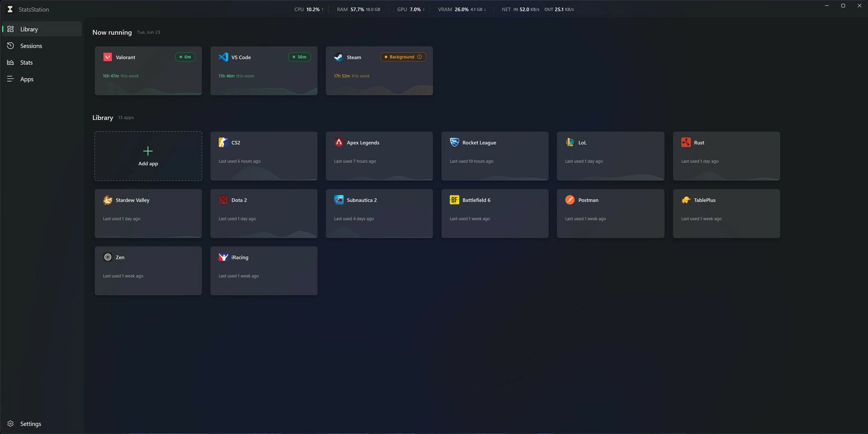Open the Rocket League card title
Image resolution: width=868 pixels, height=434 pixels.
point(479,143)
